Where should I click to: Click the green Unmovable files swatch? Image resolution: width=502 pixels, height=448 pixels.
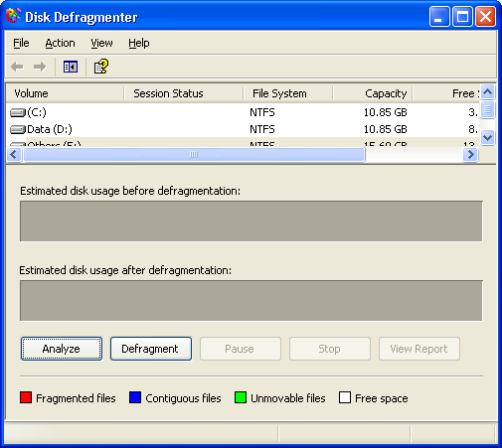coord(241,397)
